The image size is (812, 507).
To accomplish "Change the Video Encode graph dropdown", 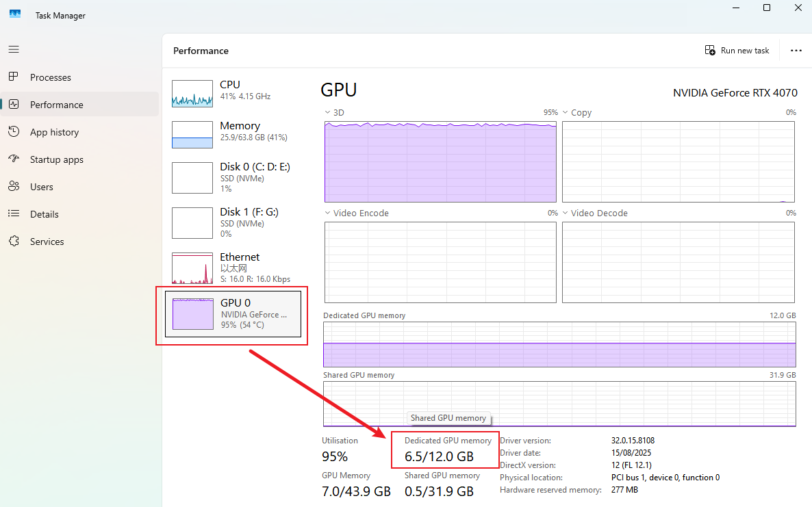I will pos(327,213).
